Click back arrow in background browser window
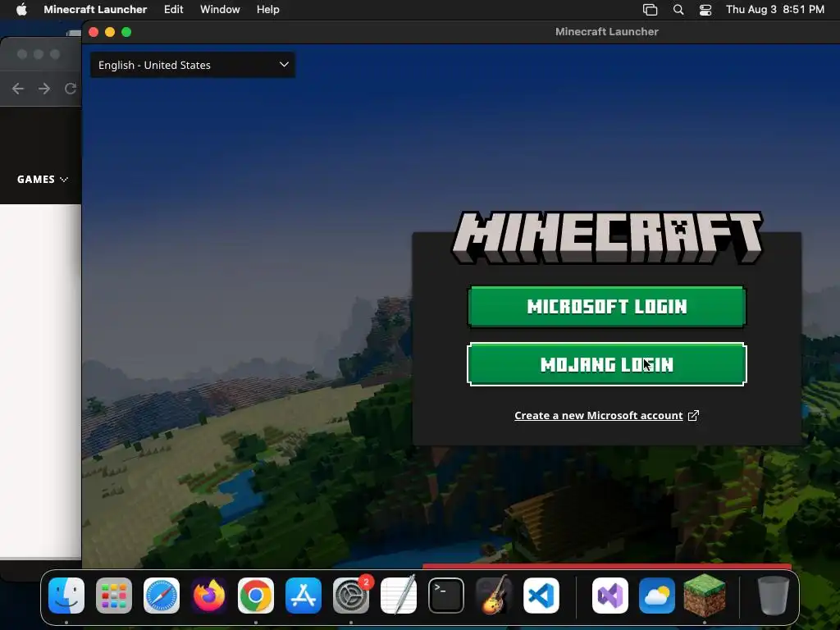This screenshot has width=840, height=630. pyautogui.click(x=18, y=89)
